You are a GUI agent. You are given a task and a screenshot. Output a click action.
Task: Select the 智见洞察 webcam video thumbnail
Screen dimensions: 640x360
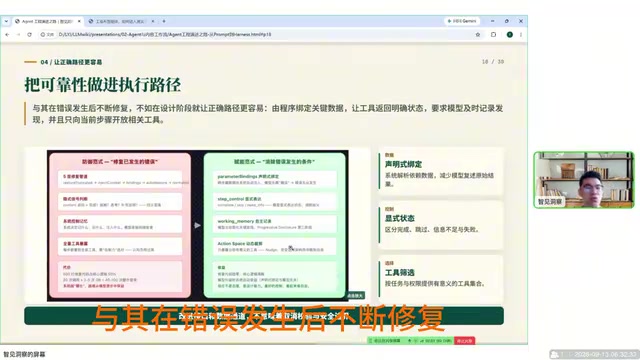pyautogui.click(x=584, y=180)
